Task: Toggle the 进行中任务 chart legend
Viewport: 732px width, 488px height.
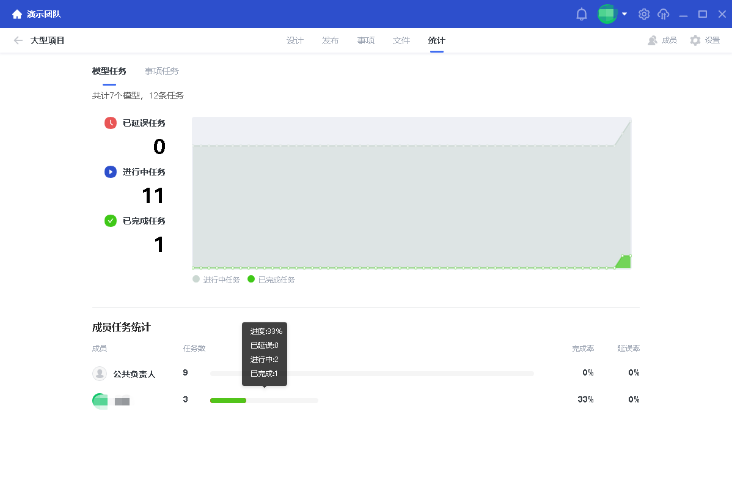Action: [x=216, y=279]
